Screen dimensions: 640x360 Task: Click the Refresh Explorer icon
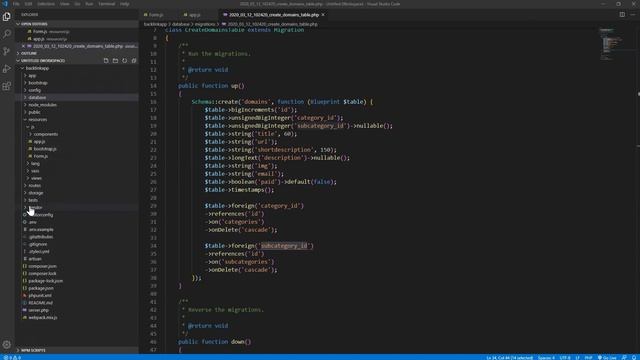pos(124,61)
